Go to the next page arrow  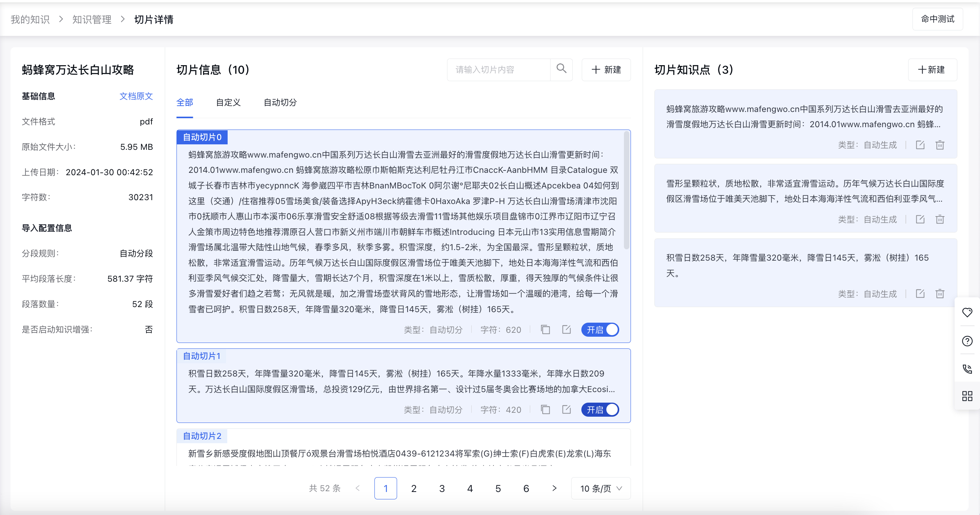(x=554, y=488)
